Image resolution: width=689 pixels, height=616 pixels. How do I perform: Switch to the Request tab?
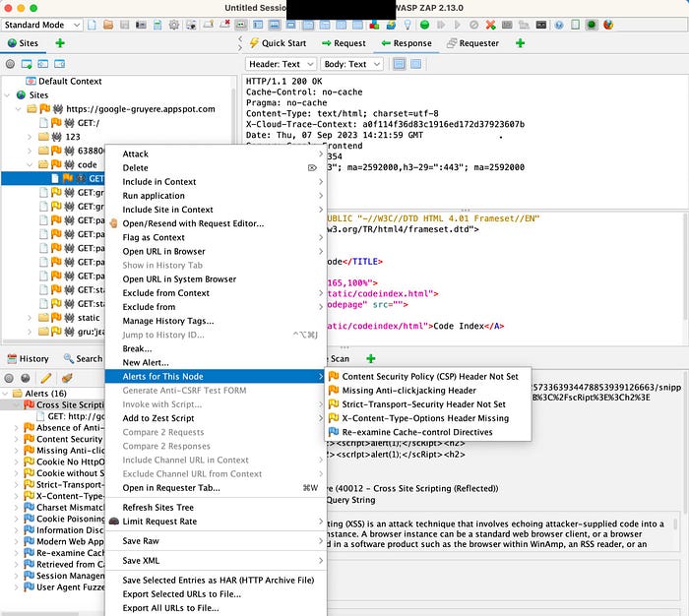(x=344, y=43)
